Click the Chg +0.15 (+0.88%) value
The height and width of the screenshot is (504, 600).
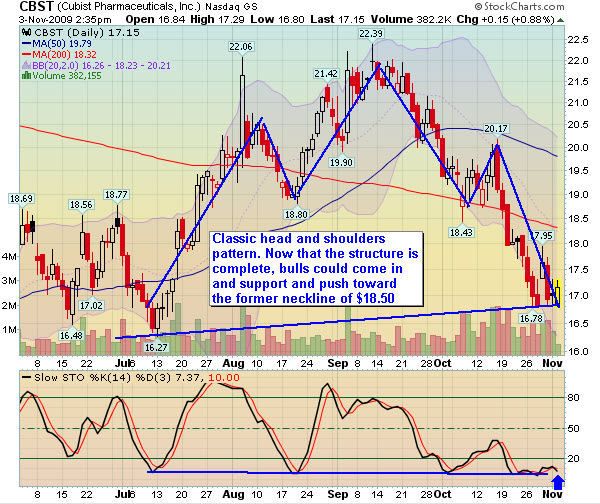[x=506, y=19]
